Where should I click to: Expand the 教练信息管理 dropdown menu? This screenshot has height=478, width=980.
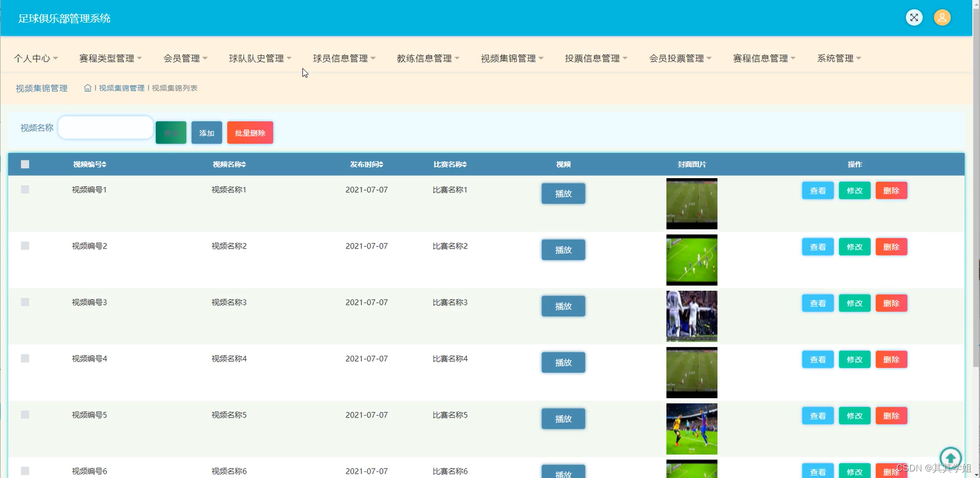coord(429,58)
